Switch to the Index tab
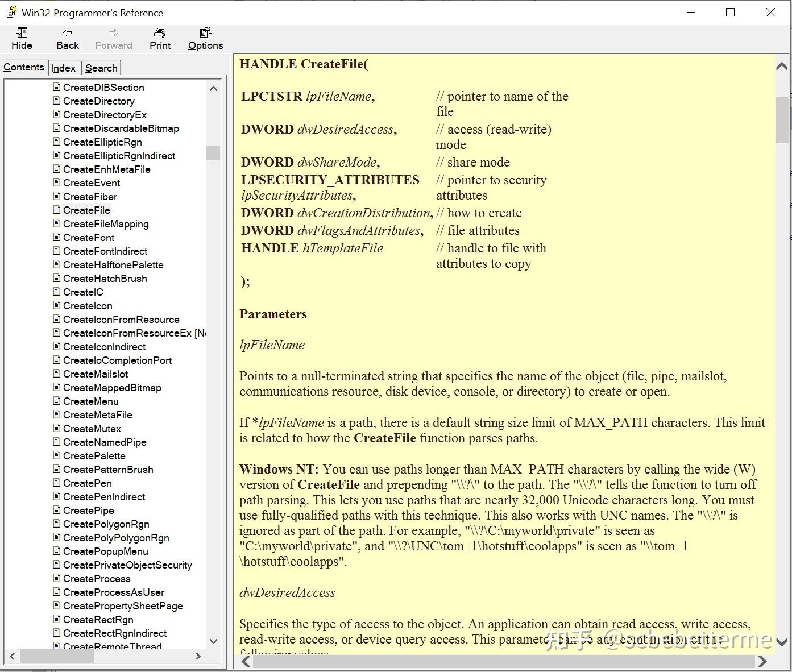The image size is (792, 672). 64,68
